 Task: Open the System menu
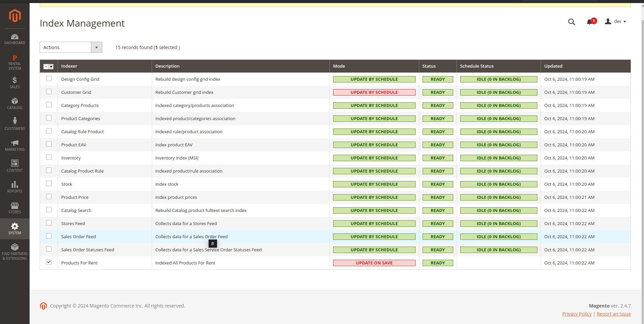pos(15,229)
